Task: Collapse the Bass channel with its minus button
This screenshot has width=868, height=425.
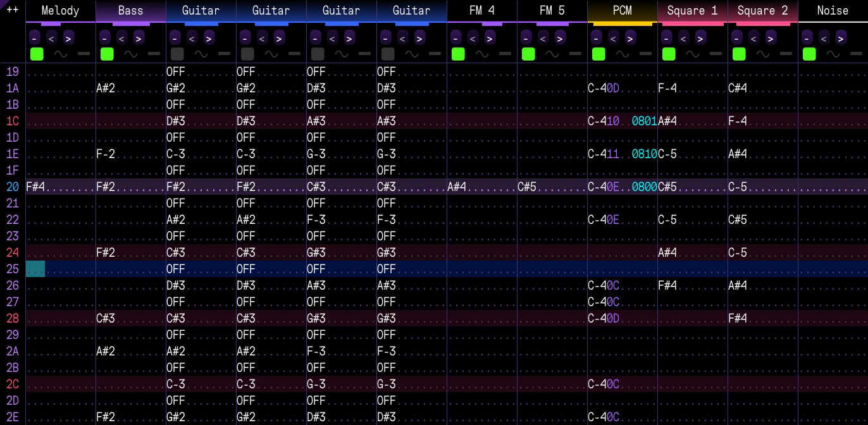Action: click(x=105, y=38)
